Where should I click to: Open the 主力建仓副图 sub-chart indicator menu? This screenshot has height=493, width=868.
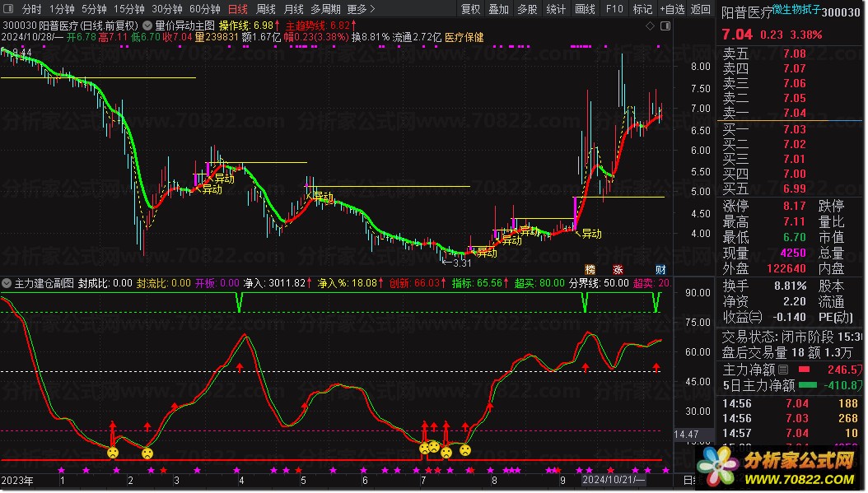(7, 283)
